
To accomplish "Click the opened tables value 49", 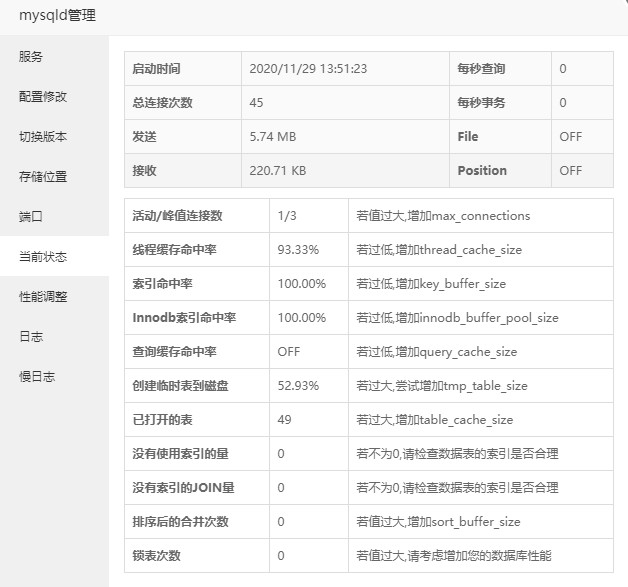I will [x=284, y=420].
